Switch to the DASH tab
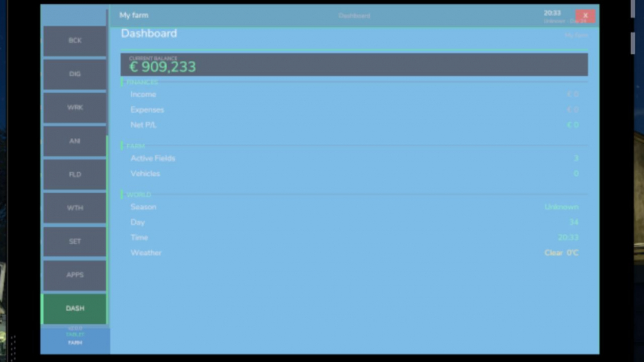644x362 pixels. tap(75, 308)
